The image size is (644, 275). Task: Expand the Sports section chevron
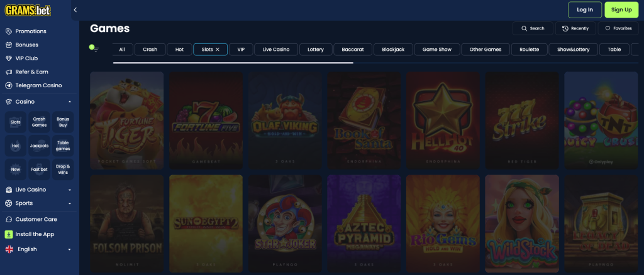pos(70,203)
